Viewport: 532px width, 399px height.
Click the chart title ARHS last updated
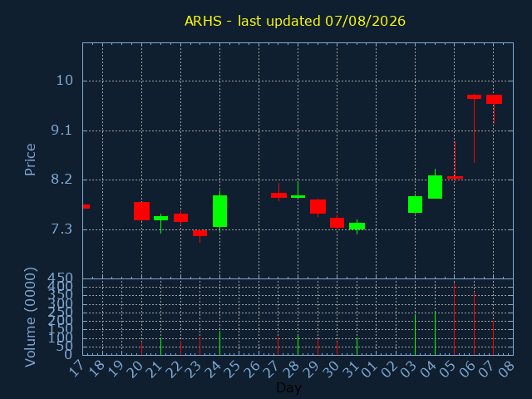point(295,21)
